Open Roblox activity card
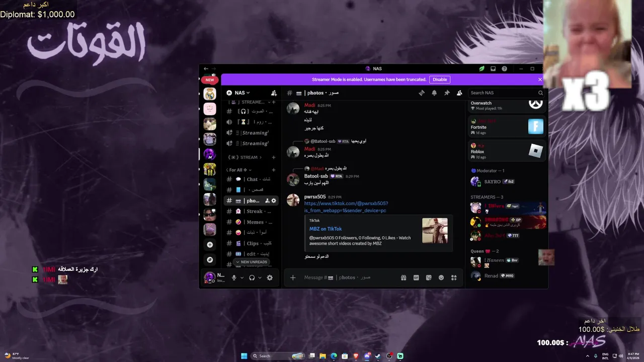Screen dimensions: 644x362 (x=508, y=150)
